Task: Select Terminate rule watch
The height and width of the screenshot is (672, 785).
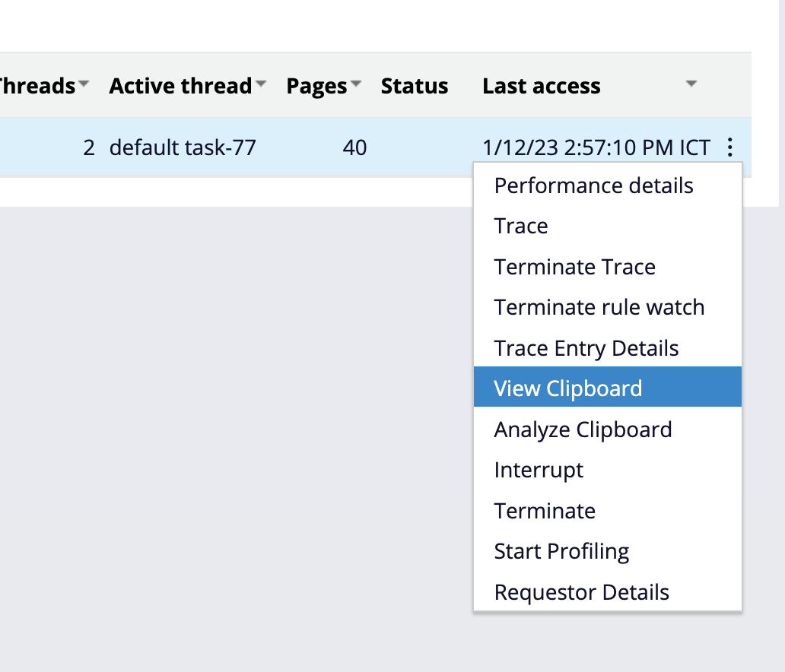Action: tap(599, 307)
